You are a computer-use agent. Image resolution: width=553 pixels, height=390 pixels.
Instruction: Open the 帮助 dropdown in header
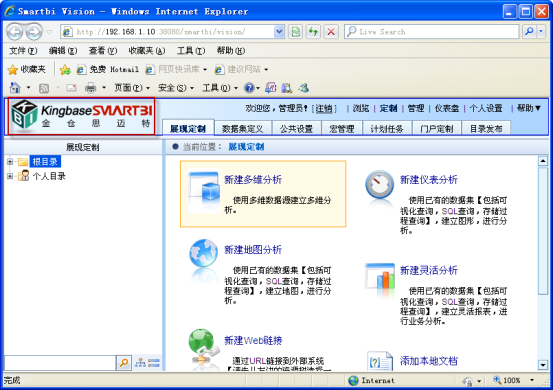click(x=528, y=108)
